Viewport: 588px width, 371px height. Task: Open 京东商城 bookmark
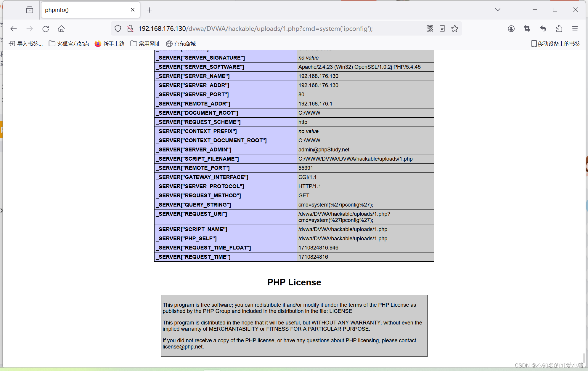coord(181,44)
